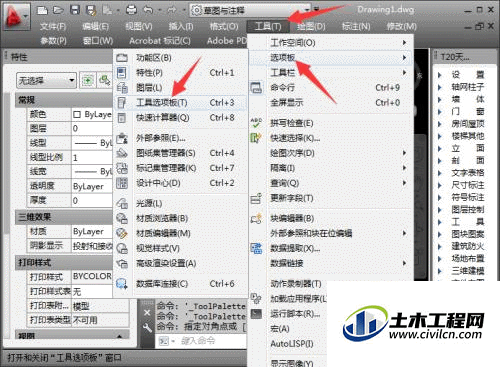The height and width of the screenshot is (367, 500).
Task: Choose 功能区(B) in the palettes submenu
Action: 181,58
